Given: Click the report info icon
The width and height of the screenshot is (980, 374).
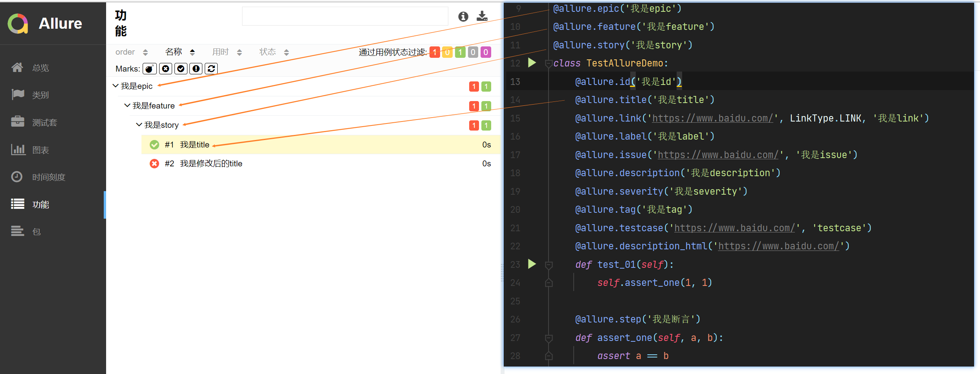Looking at the screenshot, I should (x=463, y=16).
